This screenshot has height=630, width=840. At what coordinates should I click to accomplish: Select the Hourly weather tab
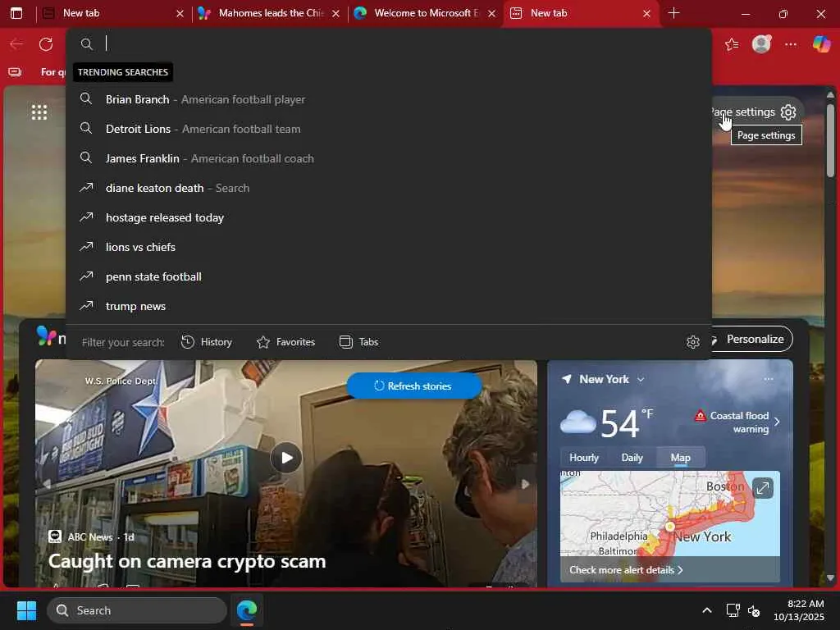[584, 458]
